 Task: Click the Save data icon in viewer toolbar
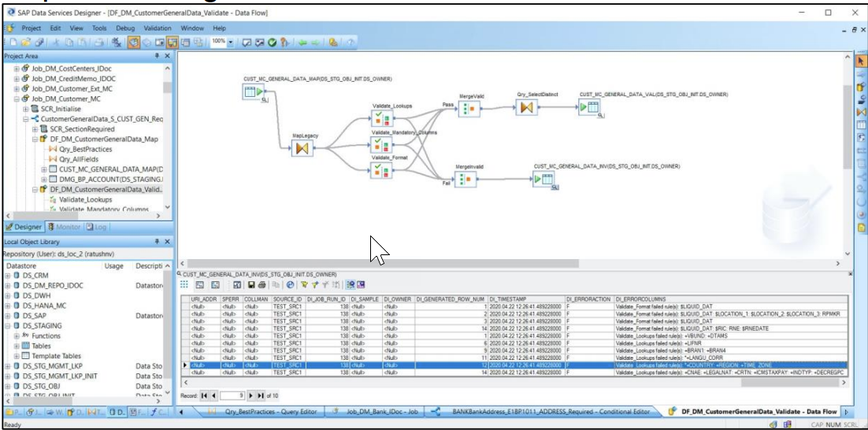251,284
